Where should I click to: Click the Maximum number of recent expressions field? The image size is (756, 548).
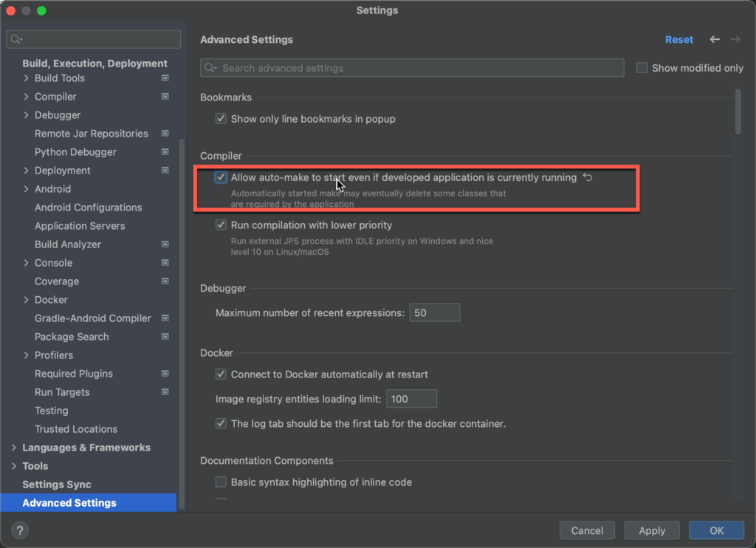(x=435, y=312)
